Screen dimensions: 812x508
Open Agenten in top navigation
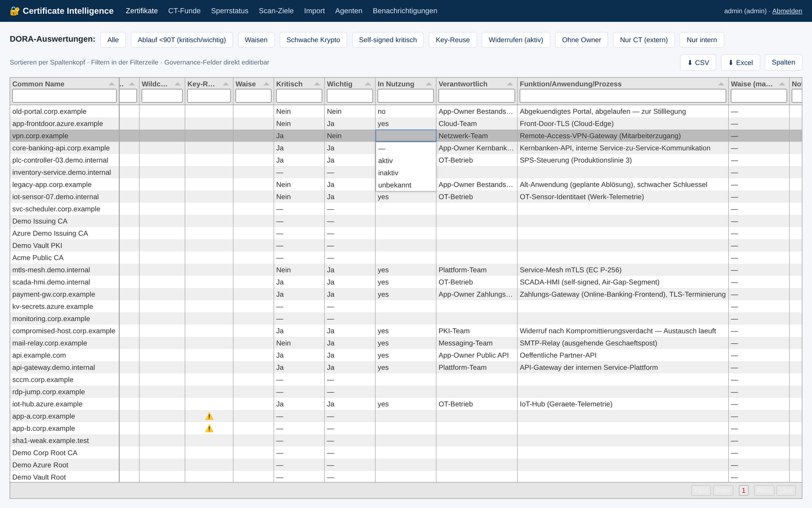pyautogui.click(x=349, y=11)
